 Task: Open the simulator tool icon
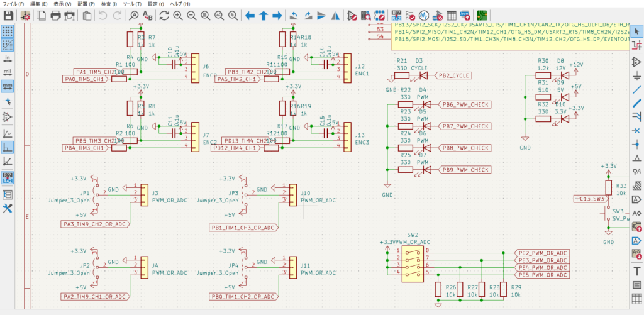[x=423, y=15]
